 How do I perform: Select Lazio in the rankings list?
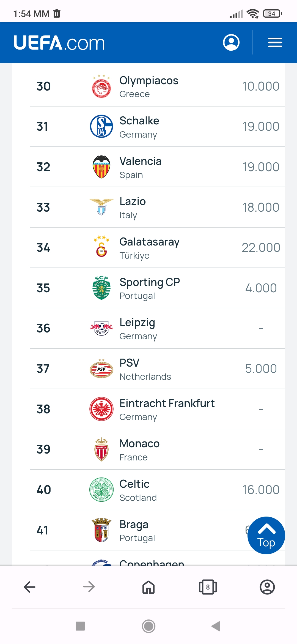point(158,207)
